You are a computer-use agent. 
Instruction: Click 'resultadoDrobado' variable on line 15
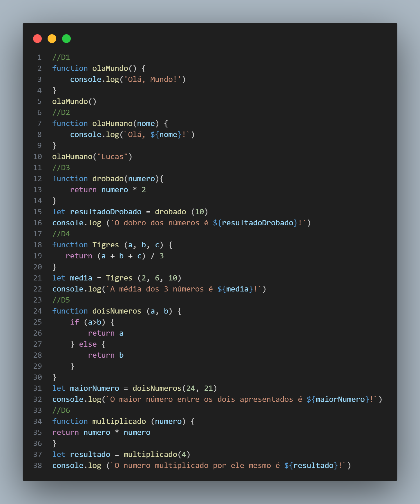click(106, 212)
